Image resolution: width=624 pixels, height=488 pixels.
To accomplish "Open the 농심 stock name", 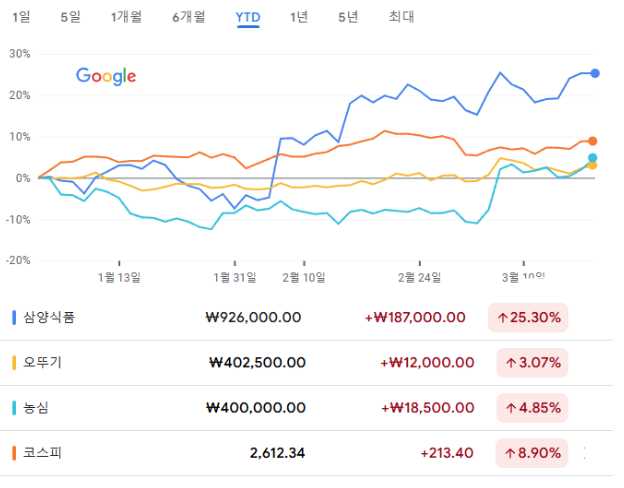I will [36, 408].
